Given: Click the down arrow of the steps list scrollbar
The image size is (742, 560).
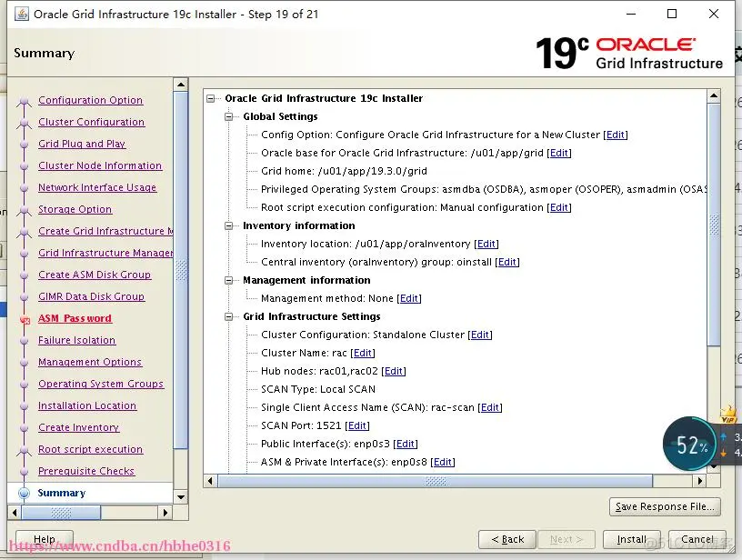Looking at the screenshot, I should click(180, 497).
